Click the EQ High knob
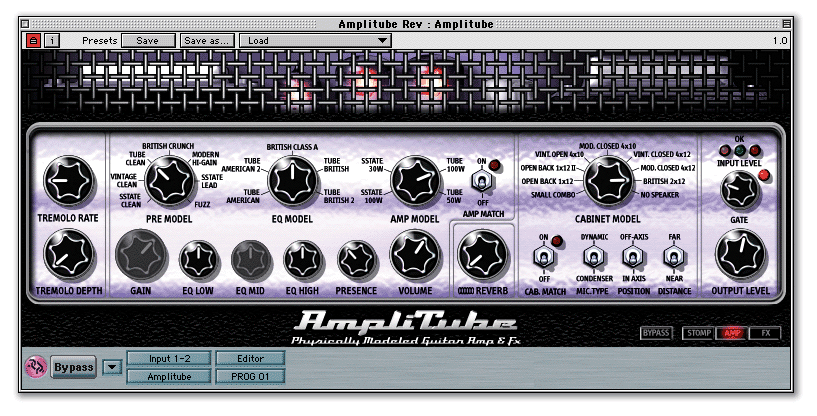 (303, 259)
